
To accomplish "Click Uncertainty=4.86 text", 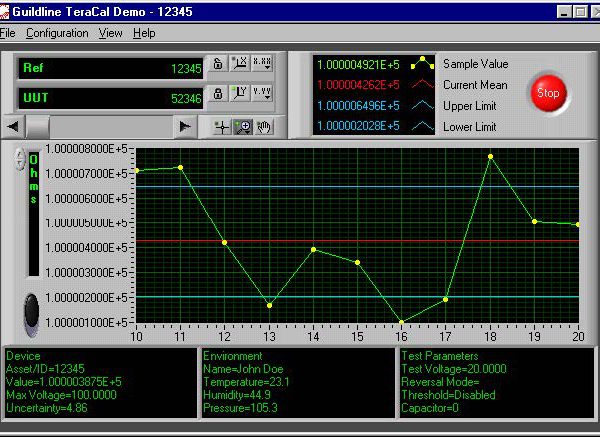I will coord(47,408).
